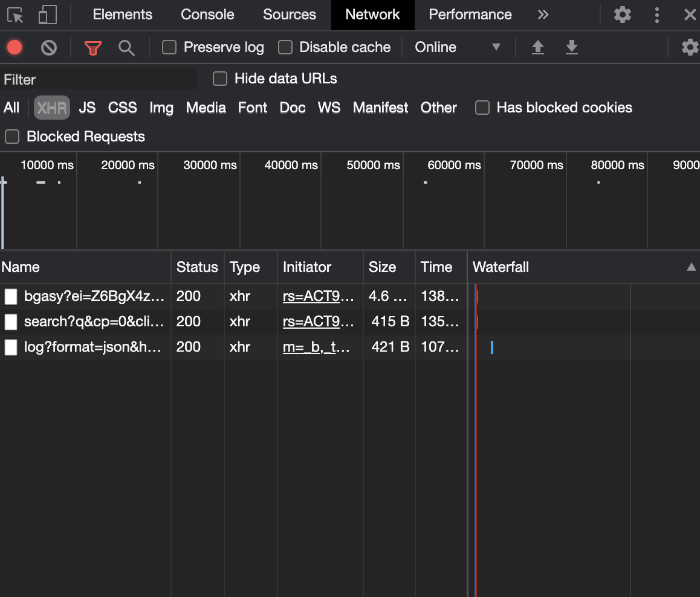Clear the network log
This screenshot has width=700, height=597.
tap(48, 47)
